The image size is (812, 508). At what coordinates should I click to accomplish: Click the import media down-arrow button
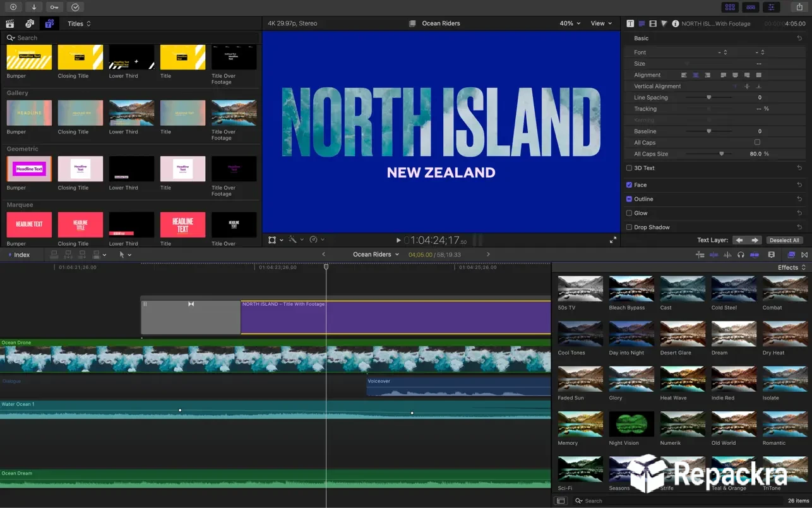33,7
